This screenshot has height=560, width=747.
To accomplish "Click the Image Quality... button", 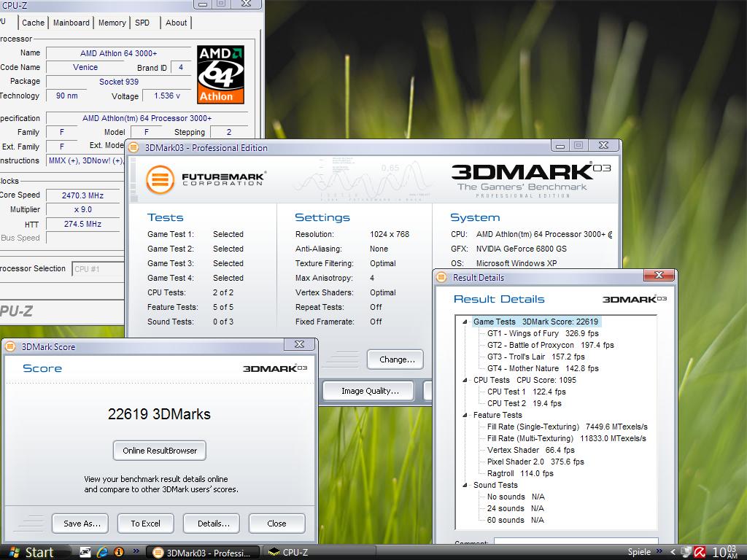I will [x=369, y=391].
